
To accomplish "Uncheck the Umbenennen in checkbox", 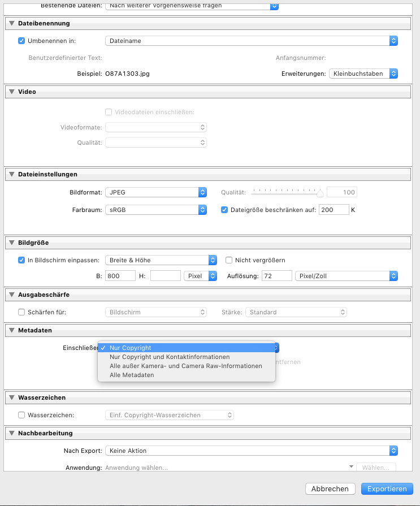I will 22,41.
